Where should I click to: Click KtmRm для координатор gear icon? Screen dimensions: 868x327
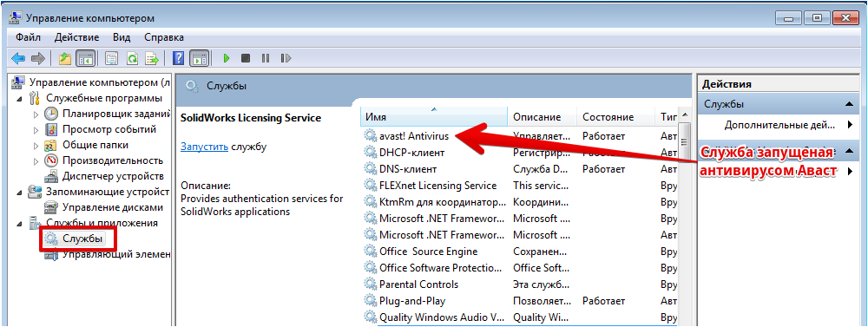coord(370,202)
